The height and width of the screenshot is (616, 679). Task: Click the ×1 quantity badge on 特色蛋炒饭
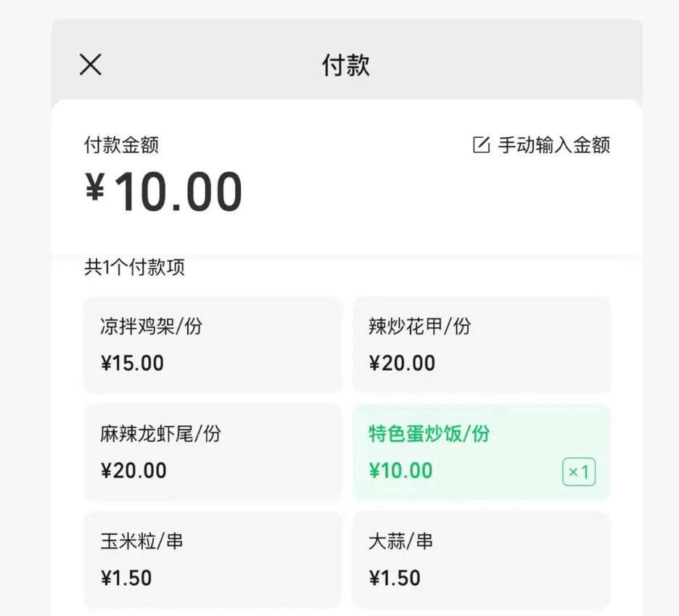click(x=578, y=472)
